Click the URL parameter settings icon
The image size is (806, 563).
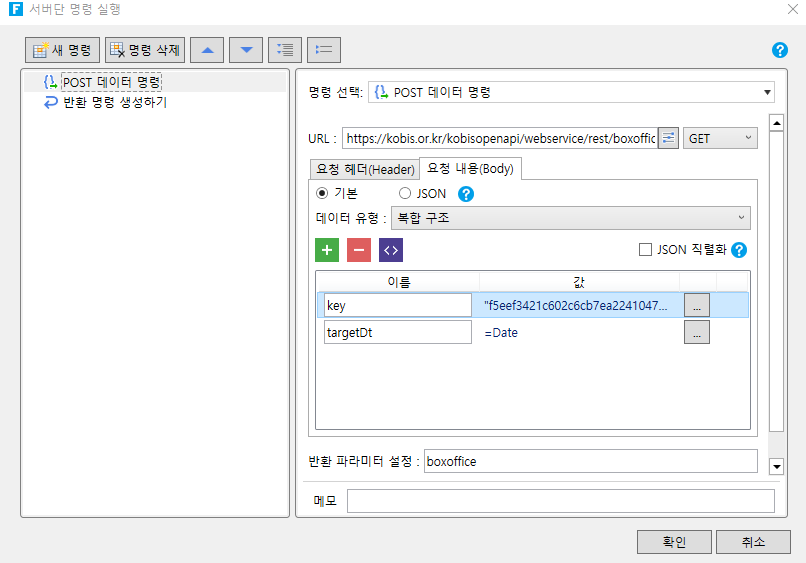pos(669,138)
